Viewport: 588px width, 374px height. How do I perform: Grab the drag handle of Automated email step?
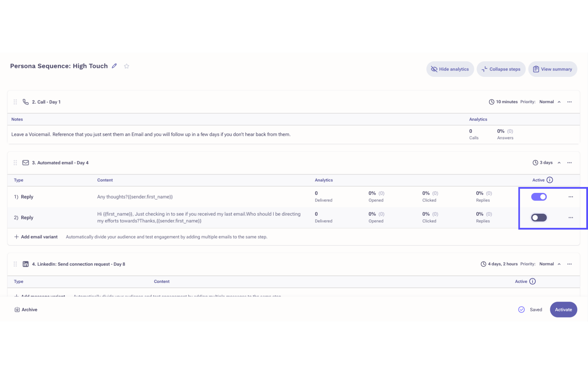[15, 163]
